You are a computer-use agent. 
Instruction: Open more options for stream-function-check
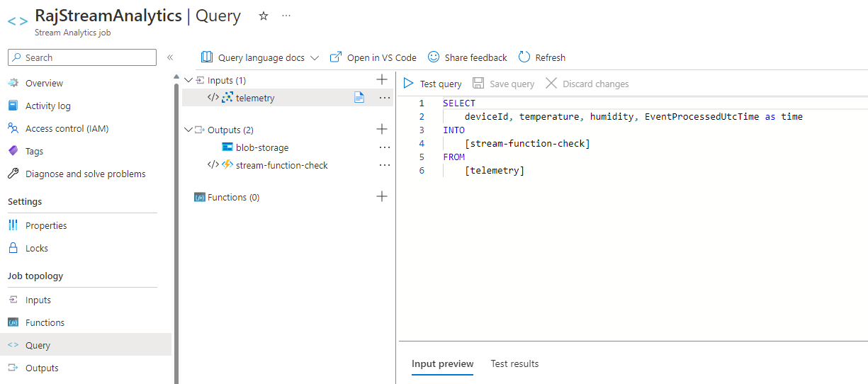coord(385,165)
